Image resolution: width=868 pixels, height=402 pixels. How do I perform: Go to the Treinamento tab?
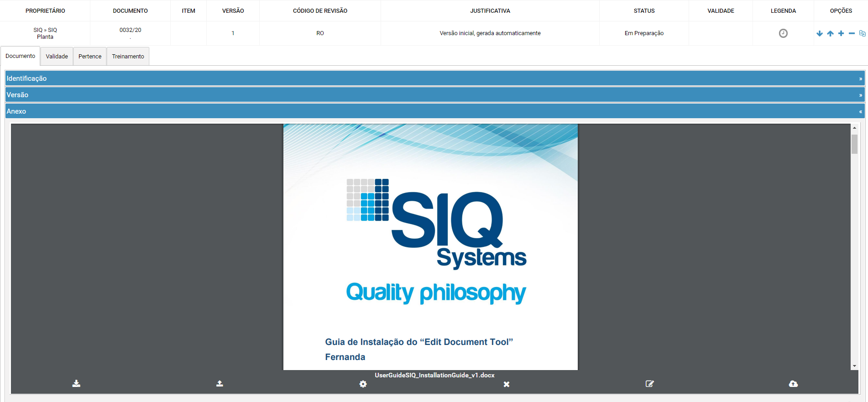128,57
